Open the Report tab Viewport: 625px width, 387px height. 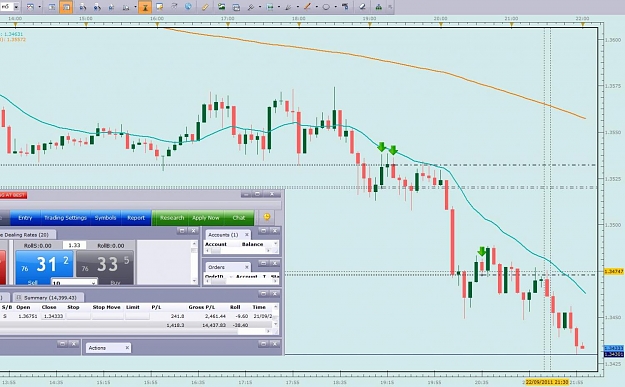136,218
